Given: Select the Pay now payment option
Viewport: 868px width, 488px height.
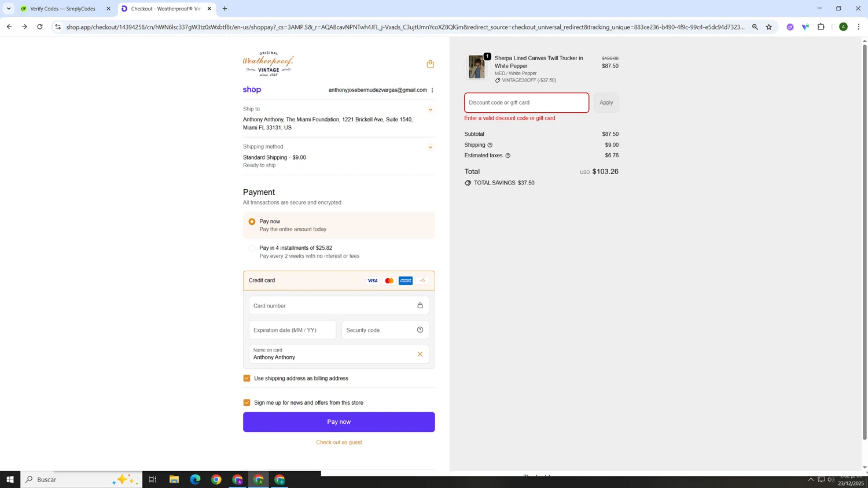Looking at the screenshot, I should (252, 221).
